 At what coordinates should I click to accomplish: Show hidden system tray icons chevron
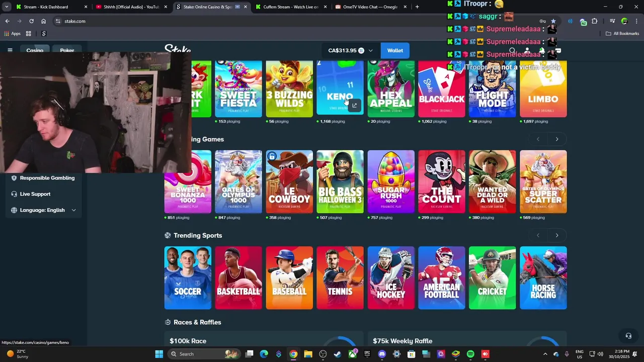(545, 354)
